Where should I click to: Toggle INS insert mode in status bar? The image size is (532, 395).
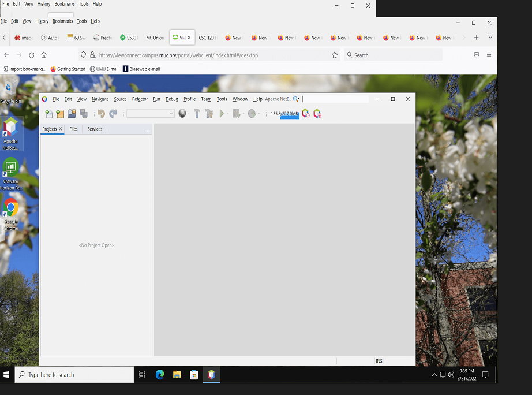pyautogui.click(x=379, y=361)
